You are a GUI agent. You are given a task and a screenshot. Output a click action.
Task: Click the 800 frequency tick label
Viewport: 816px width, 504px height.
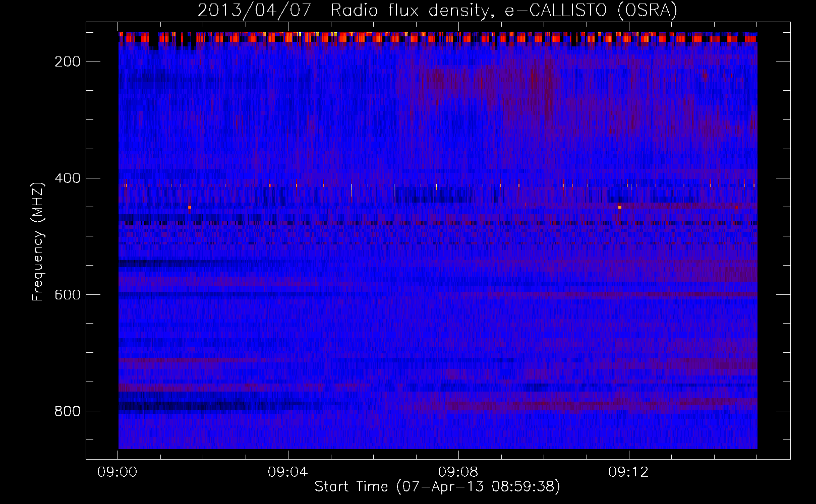point(68,411)
